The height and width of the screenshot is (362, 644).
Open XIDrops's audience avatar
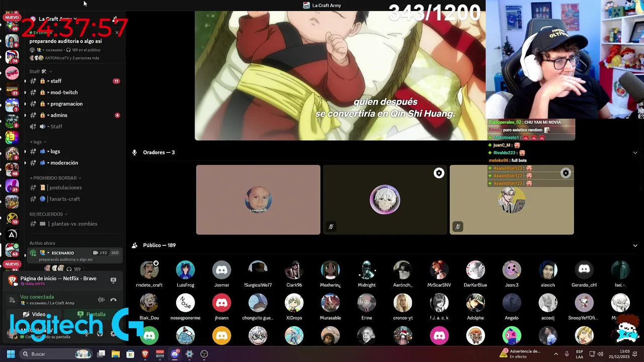tap(294, 303)
